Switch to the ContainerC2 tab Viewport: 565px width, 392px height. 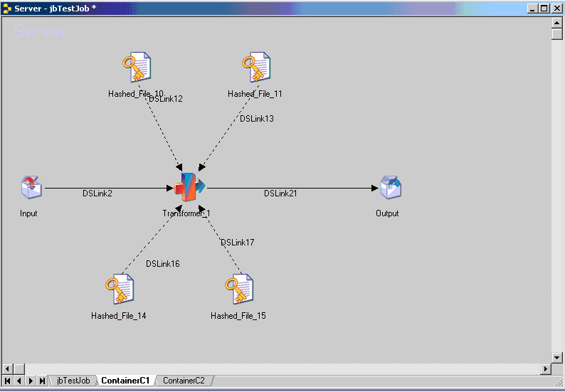pos(183,381)
